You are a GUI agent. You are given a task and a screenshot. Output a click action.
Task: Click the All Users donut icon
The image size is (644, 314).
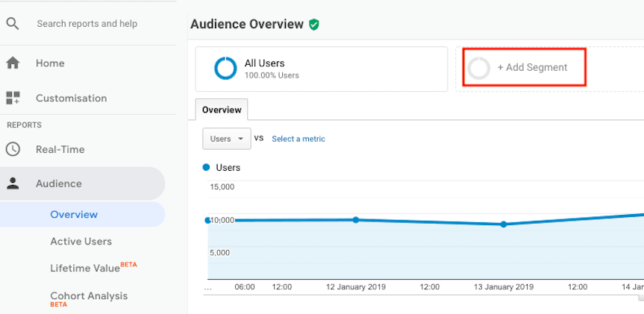[225, 69]
